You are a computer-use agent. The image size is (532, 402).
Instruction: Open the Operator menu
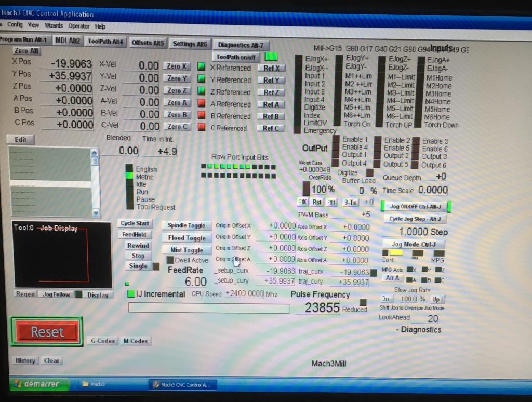pyautogui.click(x=79, y=26)
